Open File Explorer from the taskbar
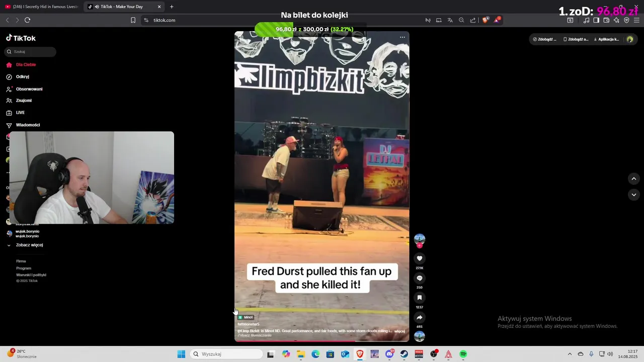The height and width of the screenshot is (362, 644). [300, 354]
